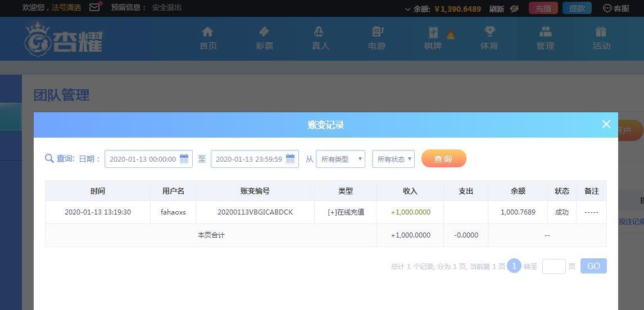This screenshot has height=310, width=644.
Task: Click the 余额 column header
Action: 518,191
